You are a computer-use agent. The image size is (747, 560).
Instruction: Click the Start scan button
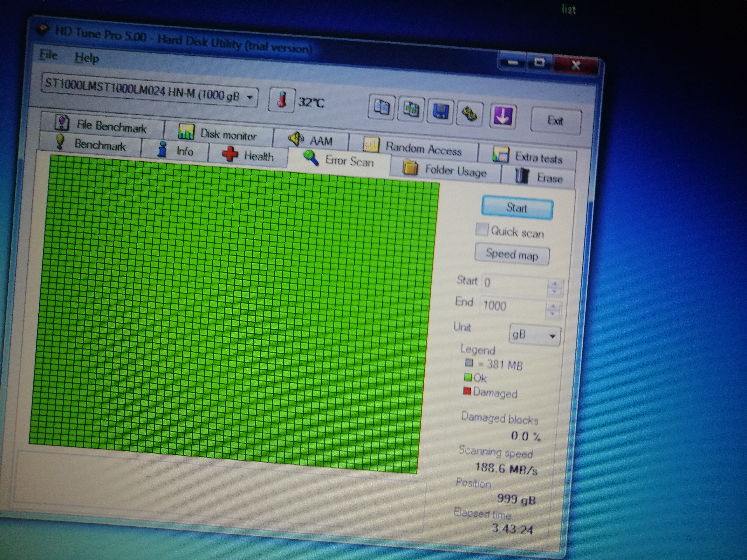tap(517, 208)
